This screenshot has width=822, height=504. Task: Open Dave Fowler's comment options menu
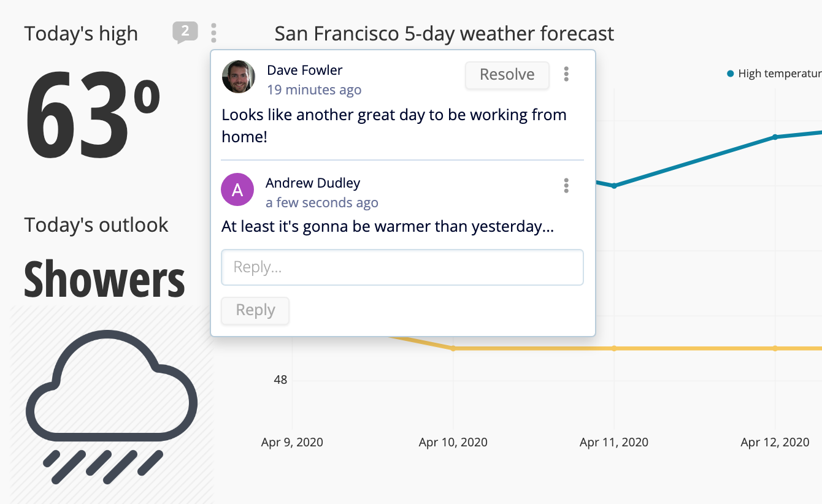(x=566, y=74)
